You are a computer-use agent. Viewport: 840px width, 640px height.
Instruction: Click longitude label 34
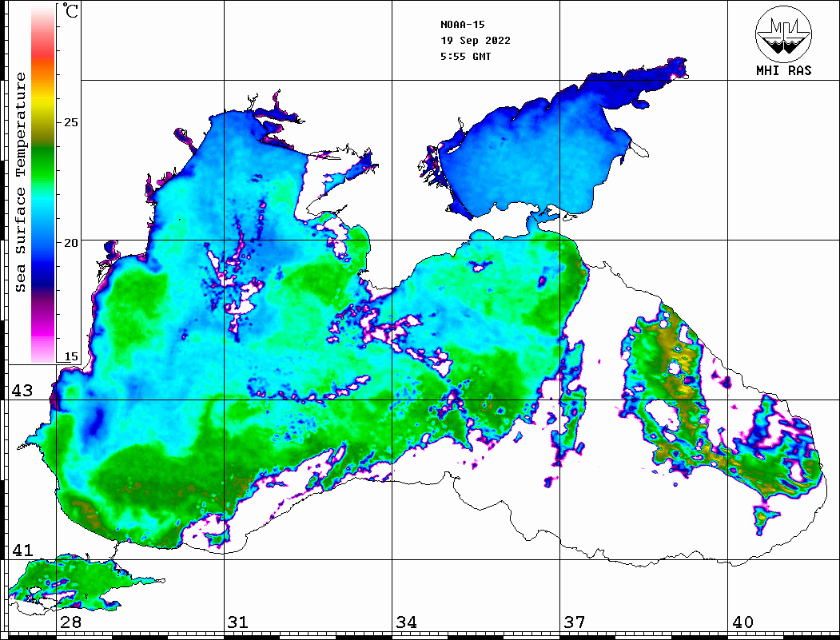(407, 622)
